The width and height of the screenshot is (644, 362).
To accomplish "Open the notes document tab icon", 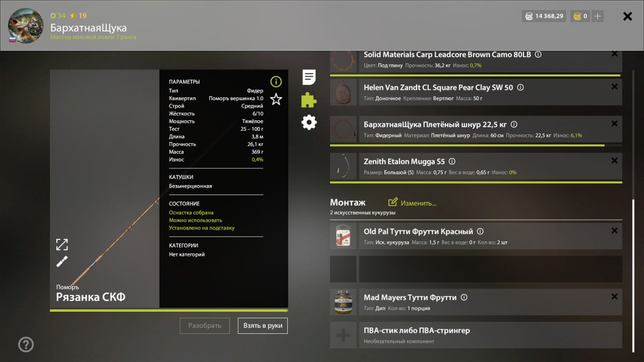I will [309, 77].
